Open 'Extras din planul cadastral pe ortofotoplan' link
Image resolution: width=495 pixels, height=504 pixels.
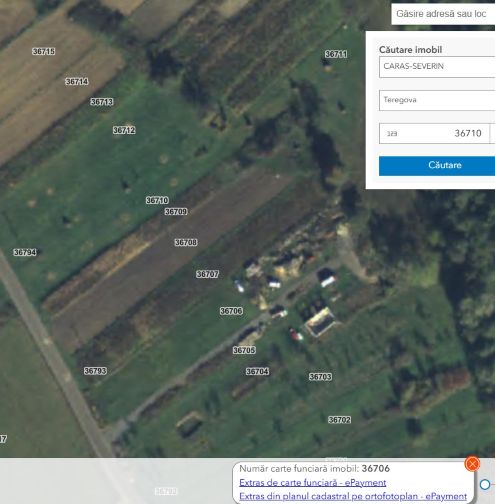(353, 496)
